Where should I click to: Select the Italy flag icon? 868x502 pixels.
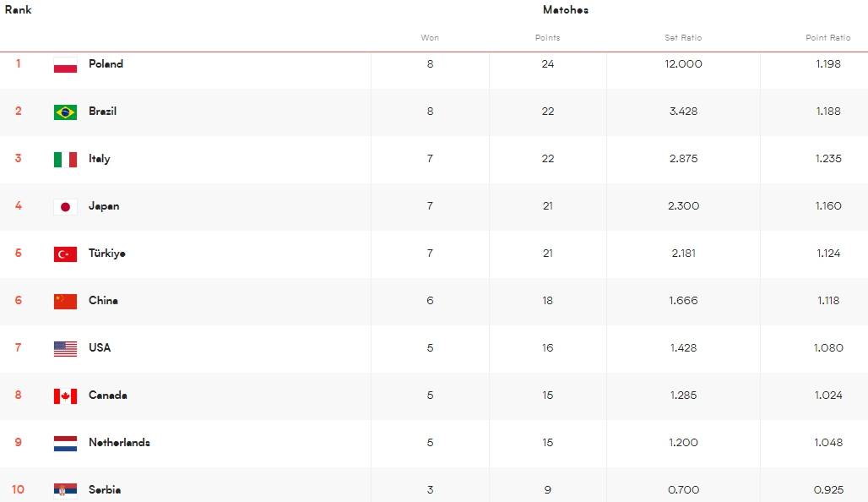coord(65,160)
